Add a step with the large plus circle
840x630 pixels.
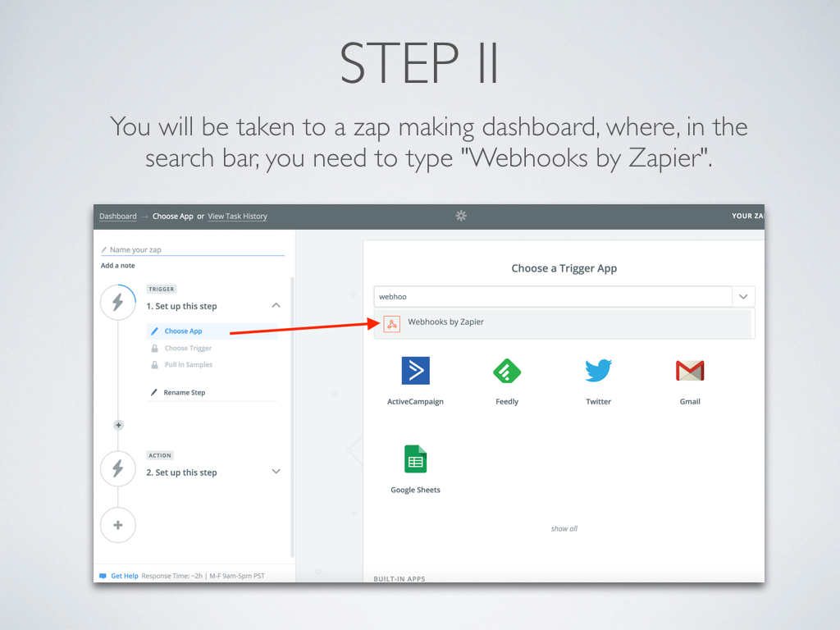point(118,525)
